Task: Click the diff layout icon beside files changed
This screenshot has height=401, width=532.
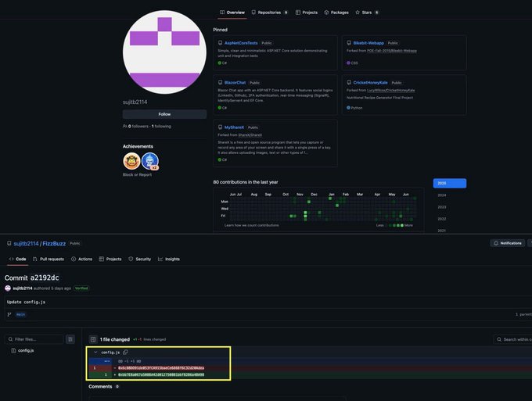Action: [x=93, y=339]
